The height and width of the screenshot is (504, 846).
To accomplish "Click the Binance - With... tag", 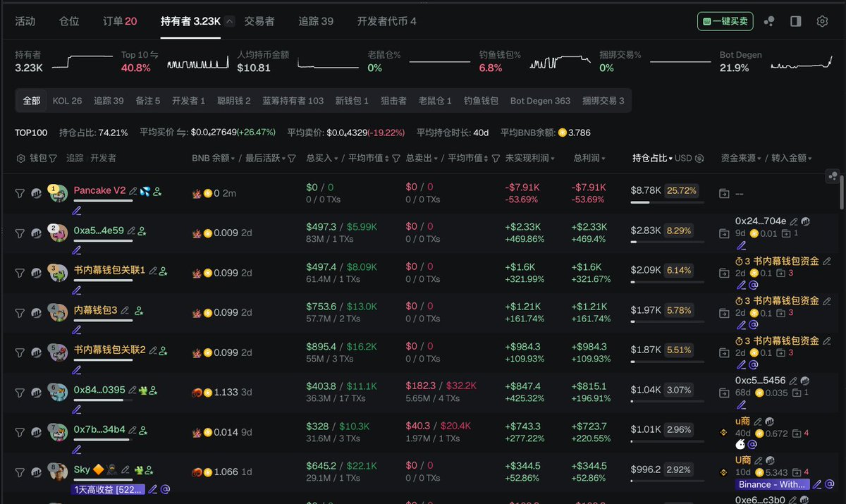I will 772,484.
